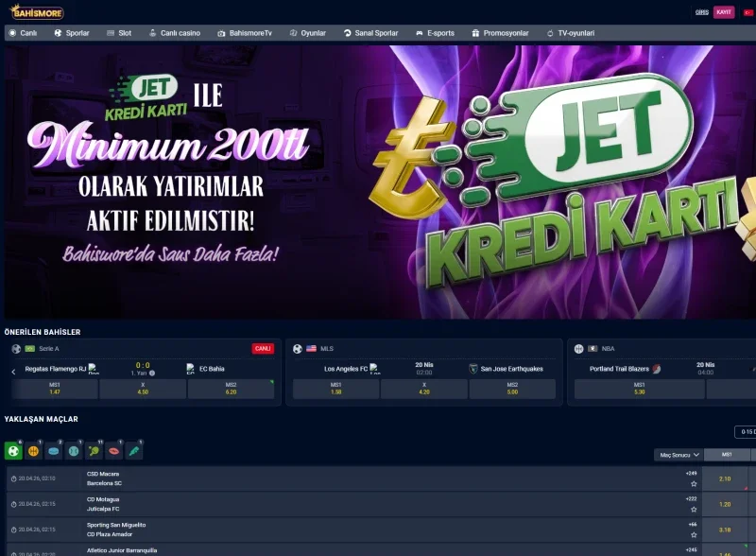The image size is (756, 556).
Task: Click the Serie A football icon
Action: pyautogui.click(x=16, y=349)
